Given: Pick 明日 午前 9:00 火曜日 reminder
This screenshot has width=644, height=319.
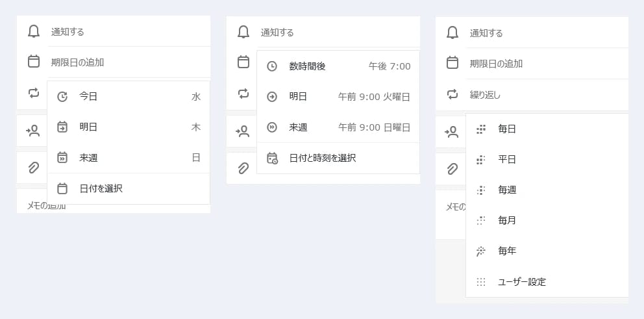Looking at the screenshot, I should (x=338, y=97).
